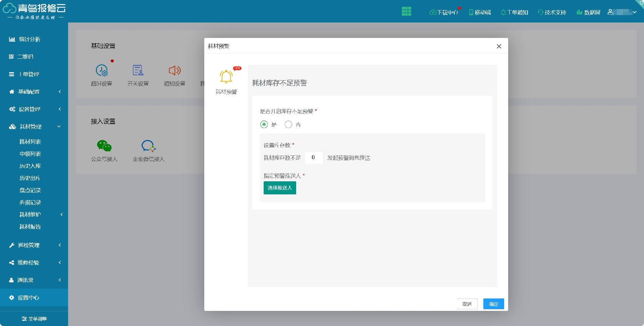The image size is (644, 326).
Task: Click the stock threshold number field
Action: [x=314, y=157]
